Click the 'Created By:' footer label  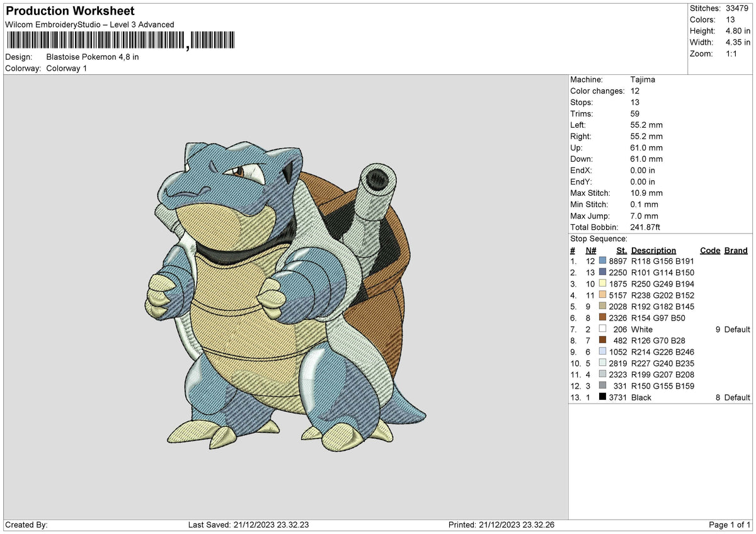click(26, 525)
